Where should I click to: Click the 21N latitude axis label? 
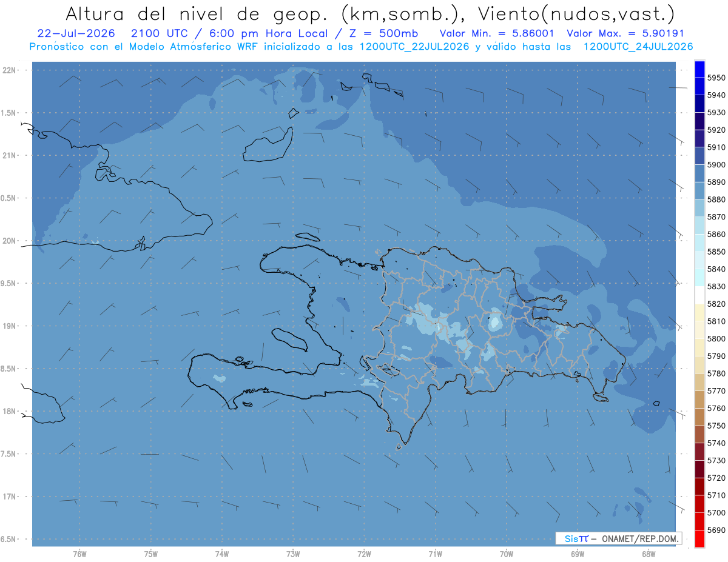click(x=10, y=155)
